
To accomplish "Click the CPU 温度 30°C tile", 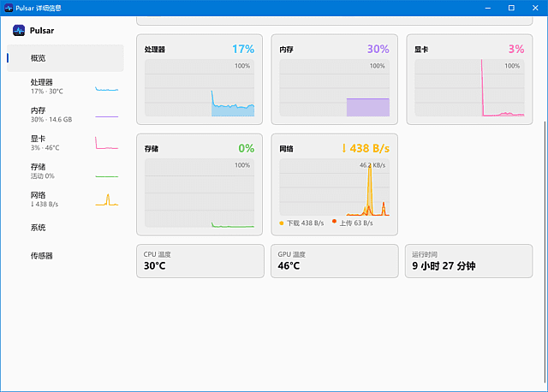I will point(200,261).
